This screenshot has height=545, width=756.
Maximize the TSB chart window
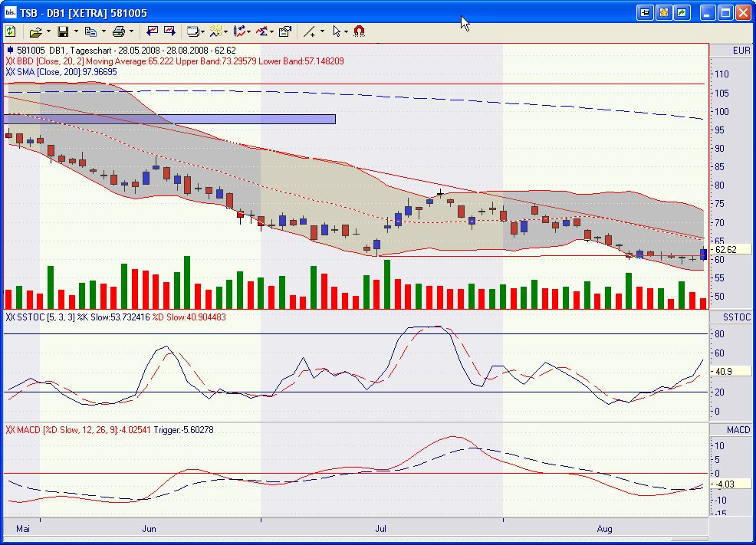click(x=725, y=13)
